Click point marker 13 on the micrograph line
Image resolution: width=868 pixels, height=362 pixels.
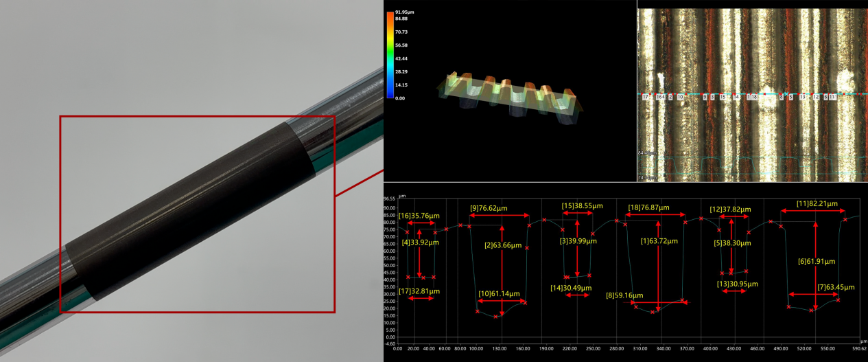point(802,97)
